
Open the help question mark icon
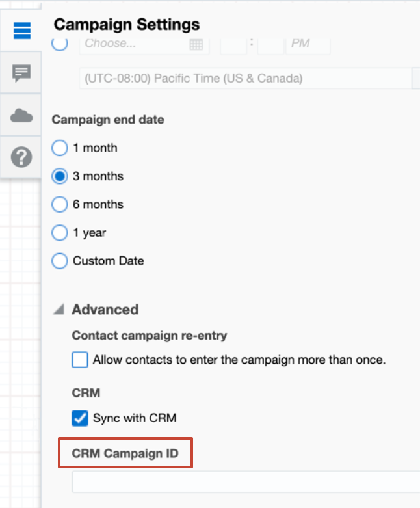coord(22,157)
